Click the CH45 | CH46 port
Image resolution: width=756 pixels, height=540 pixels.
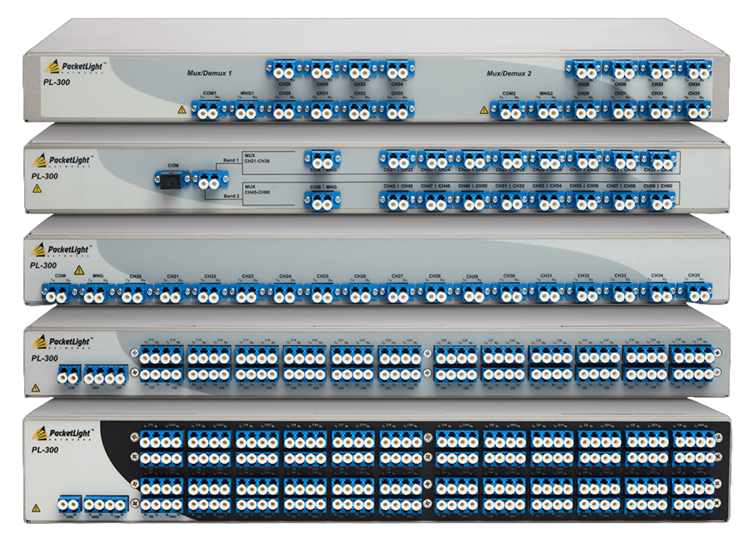click(x=397, y=202)
